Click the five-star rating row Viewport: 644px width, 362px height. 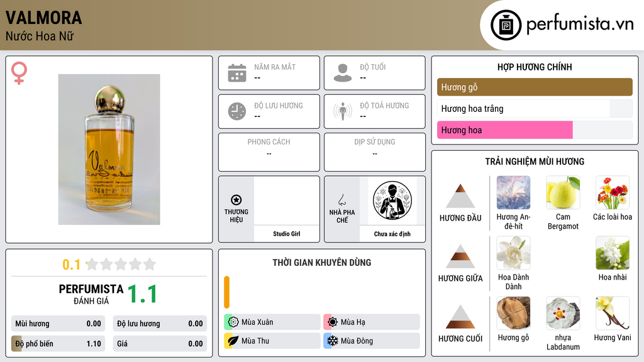click(x=121, y=264)
